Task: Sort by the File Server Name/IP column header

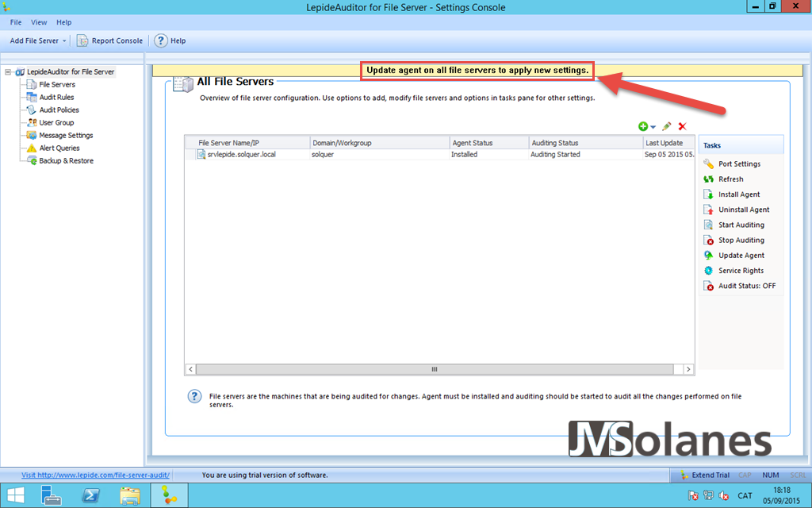Action: pyautogui.click(x=247, y=143)
